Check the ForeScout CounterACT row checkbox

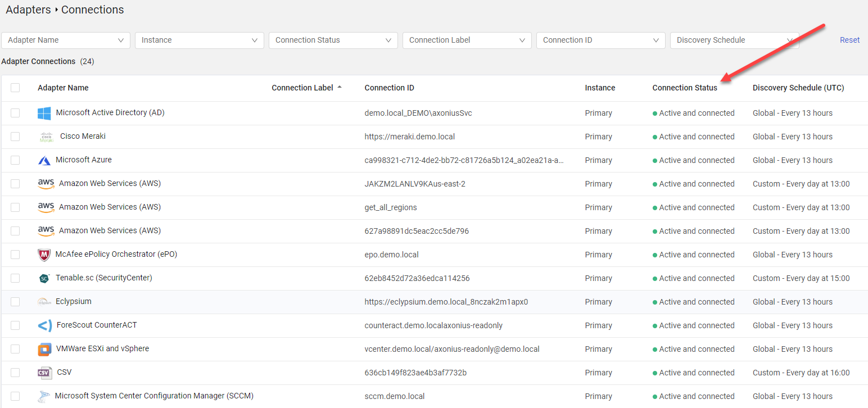point(15,325)
